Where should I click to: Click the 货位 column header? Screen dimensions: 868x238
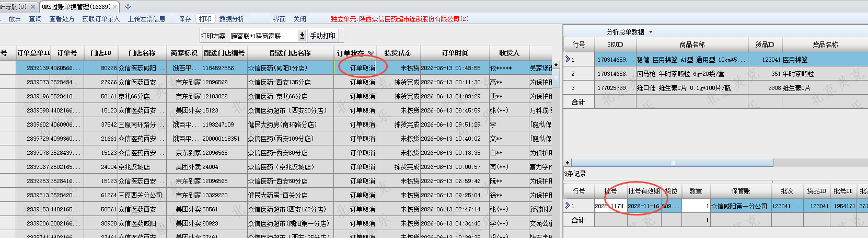coord(672,191)
